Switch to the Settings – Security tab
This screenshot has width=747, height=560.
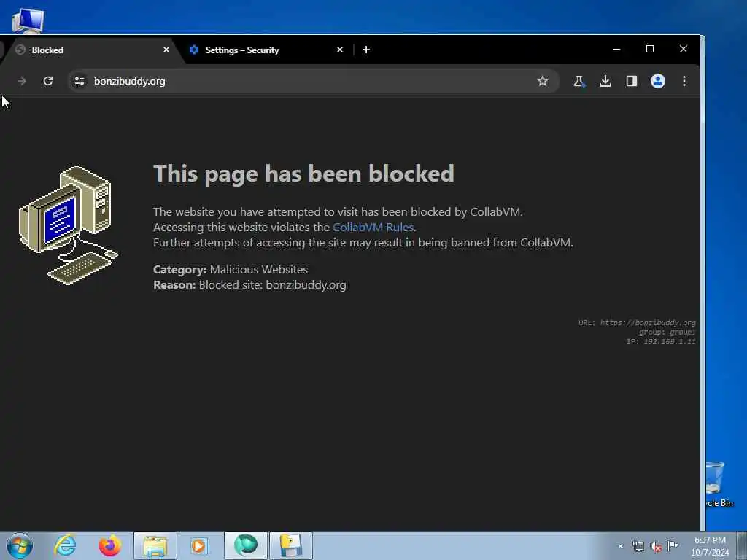267,50
